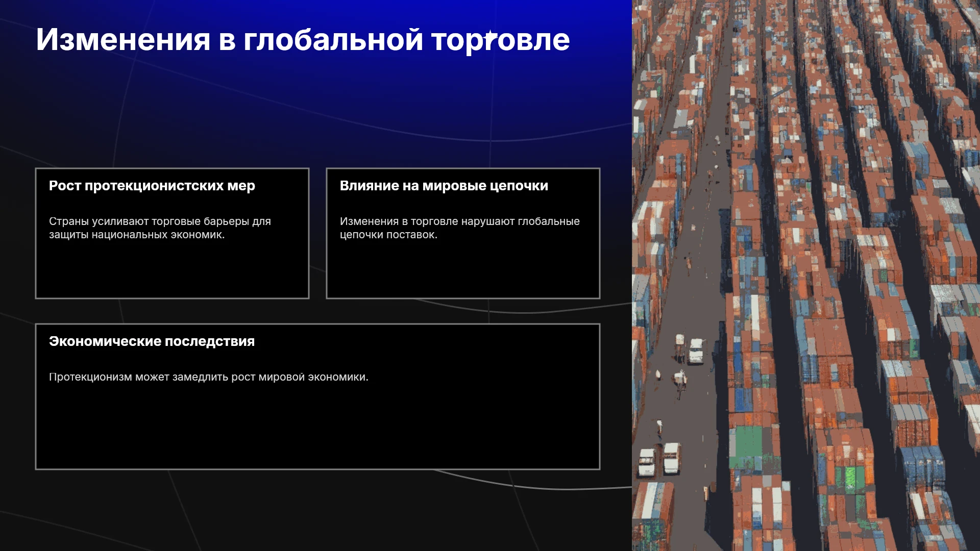Image resolution: width=980 pixels, height=551 pixels.
Task: Click the right white van at photo bottom
Action: (671, 458)
